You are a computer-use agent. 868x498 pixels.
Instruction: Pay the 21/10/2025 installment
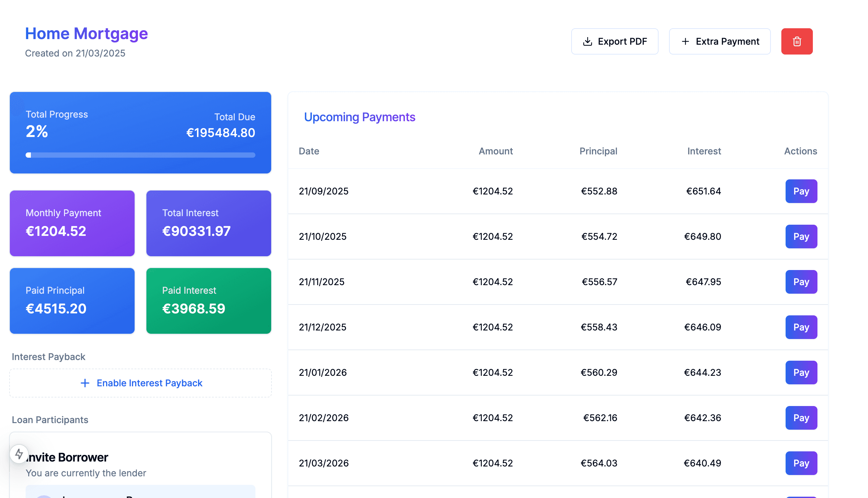point(801,236)
